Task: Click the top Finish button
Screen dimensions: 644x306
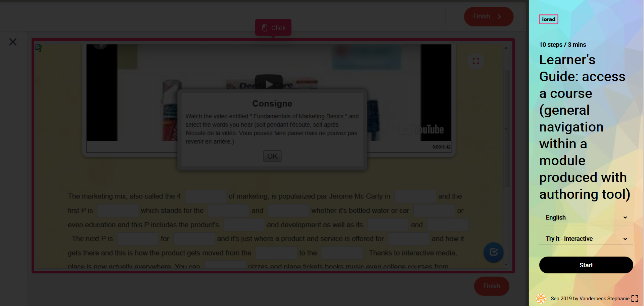Action: [488, 16]
